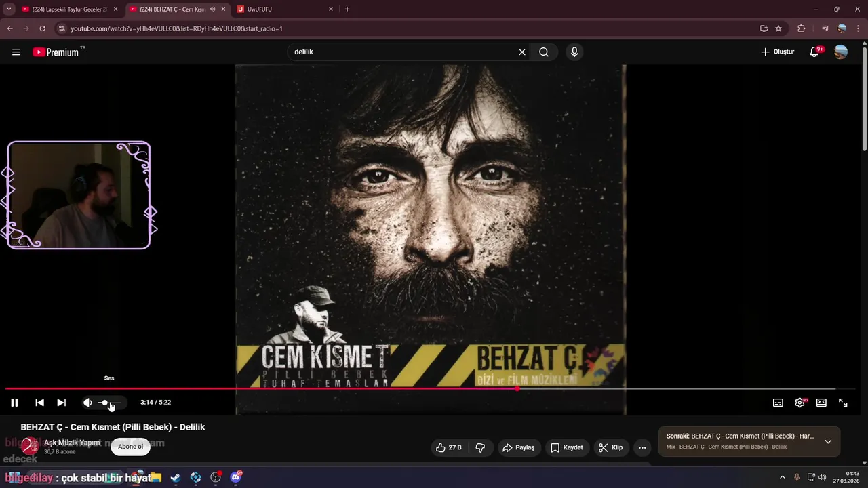Open system volume tray icon
Image resolution: width=868 pixels, height=488 pixels.
823,478
